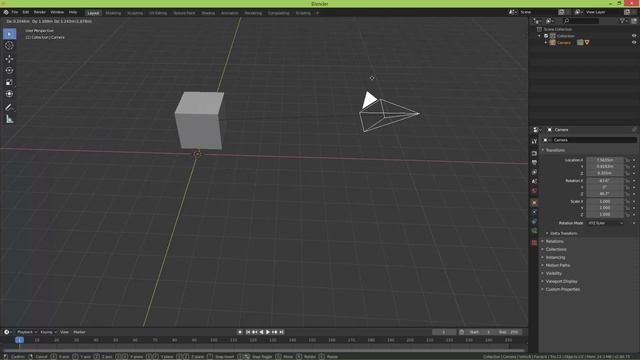The image size is (640, 360).
Task: Toggle use preview range clock icon
Action: [x=462, y=332]
